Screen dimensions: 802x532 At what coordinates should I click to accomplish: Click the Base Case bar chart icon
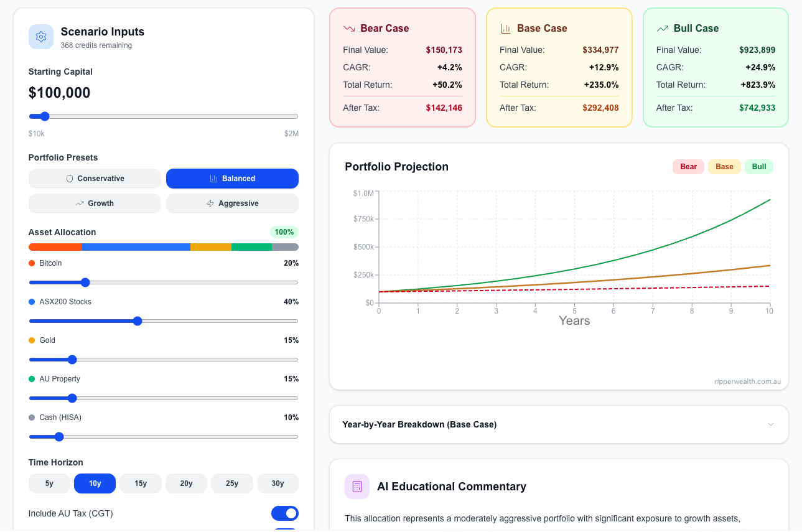[506, 29]
